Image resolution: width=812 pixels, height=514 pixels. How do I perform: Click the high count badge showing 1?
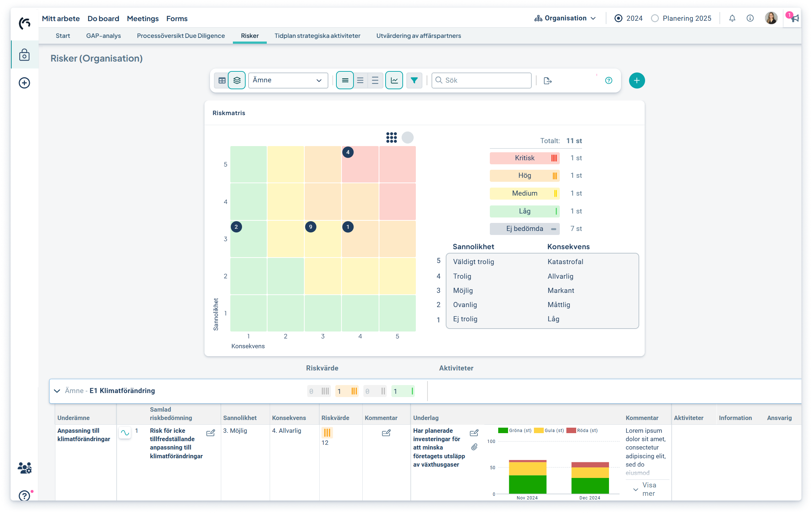coord(347,391)
